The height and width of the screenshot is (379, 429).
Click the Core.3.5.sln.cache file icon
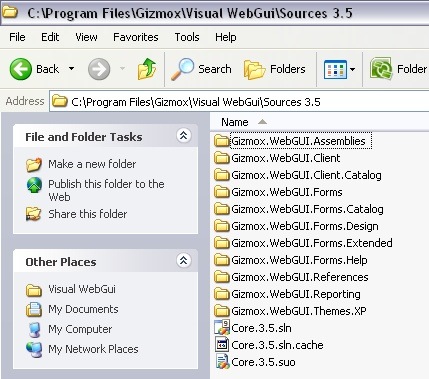coord(222,345)
